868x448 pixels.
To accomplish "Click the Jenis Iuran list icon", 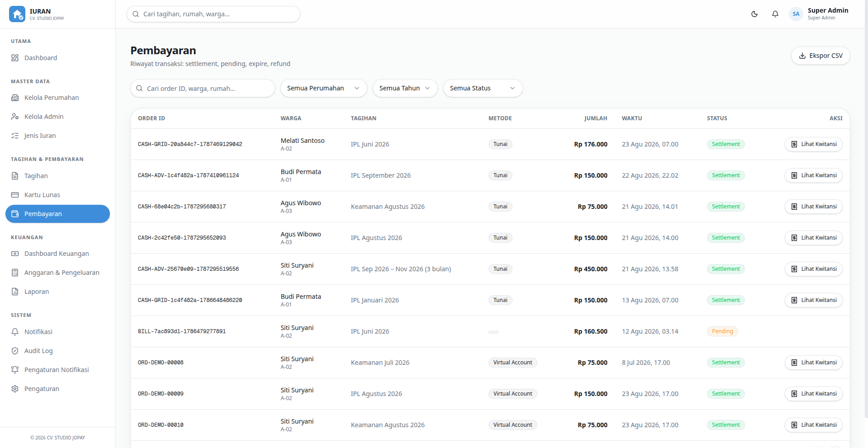I will (15, 136).
